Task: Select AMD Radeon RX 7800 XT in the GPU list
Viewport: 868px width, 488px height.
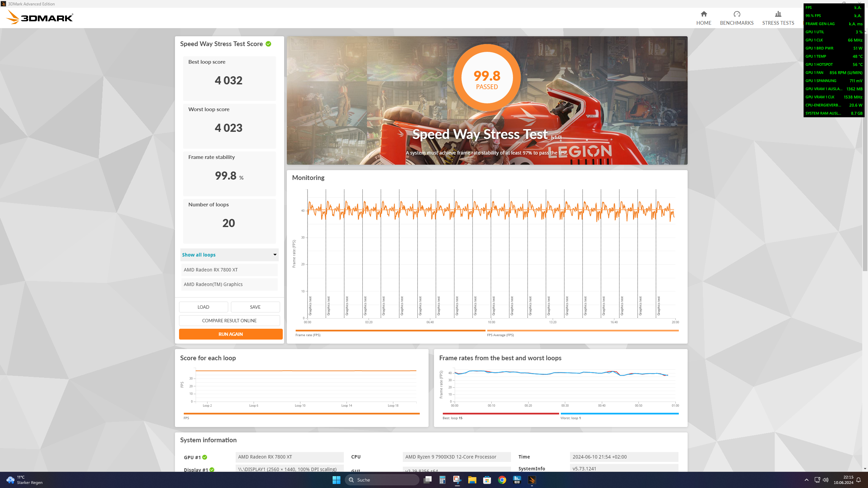Action: point(229,270)
